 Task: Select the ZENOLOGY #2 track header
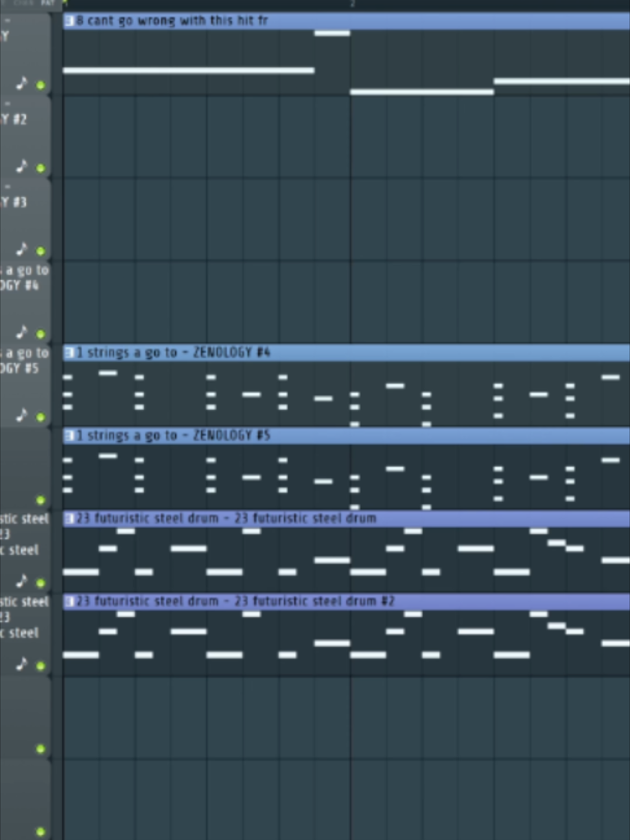[25, 137]
